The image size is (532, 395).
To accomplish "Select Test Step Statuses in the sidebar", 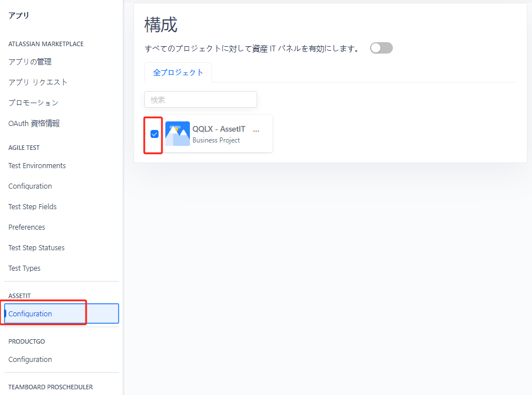I will click(x=36, y=248).
